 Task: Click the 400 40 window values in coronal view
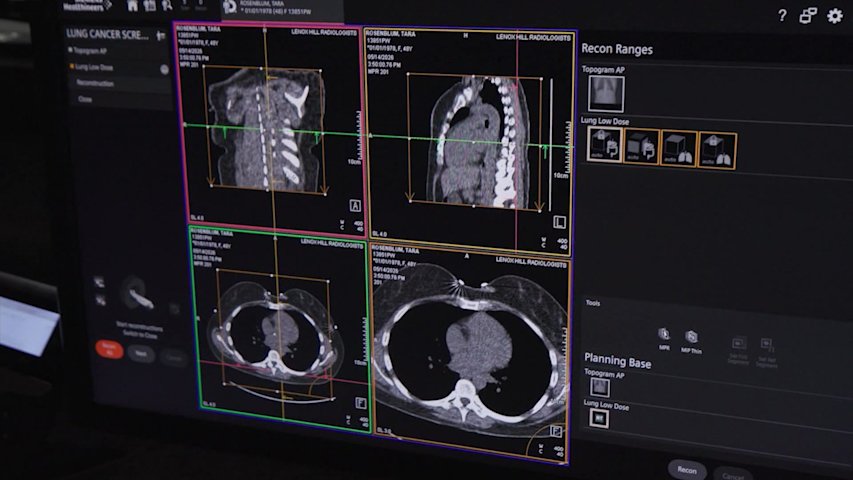click(x=358, y=226)
